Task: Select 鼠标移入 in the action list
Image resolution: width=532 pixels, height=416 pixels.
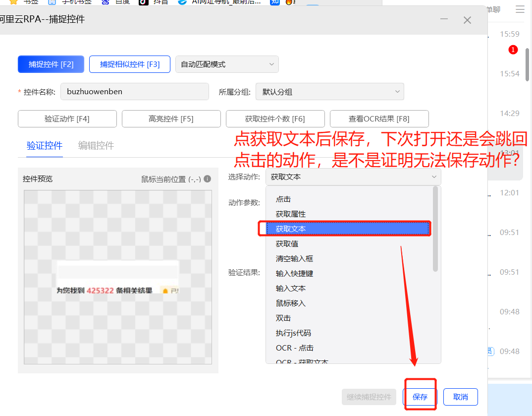Action: [349, 303]
